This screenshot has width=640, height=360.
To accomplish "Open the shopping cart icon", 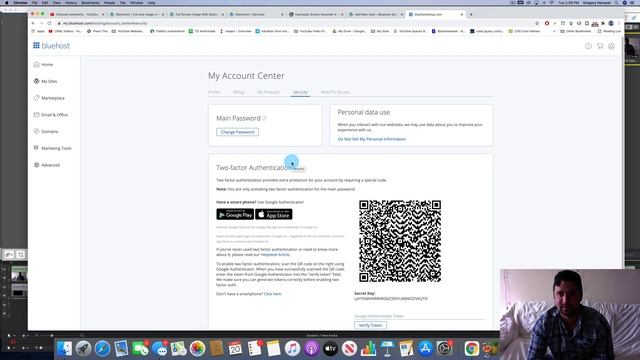I will (600, 46).
